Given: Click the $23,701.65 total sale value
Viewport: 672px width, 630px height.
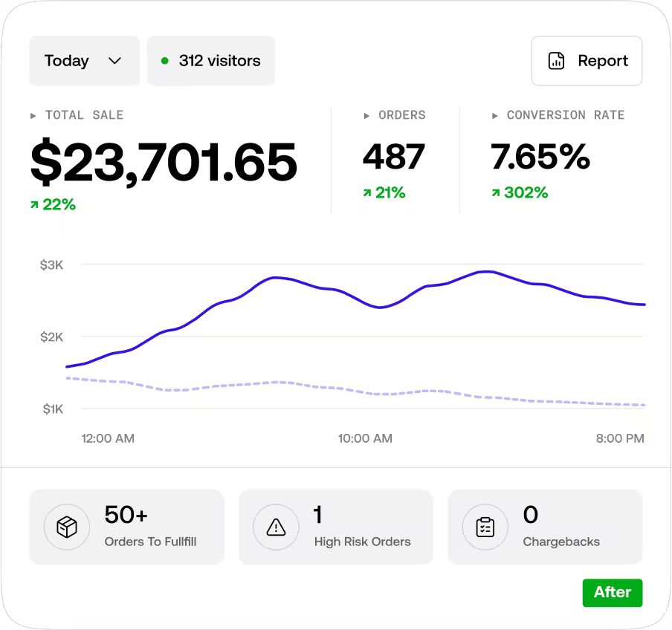Looking at the screenshot, I should [164, 162].
